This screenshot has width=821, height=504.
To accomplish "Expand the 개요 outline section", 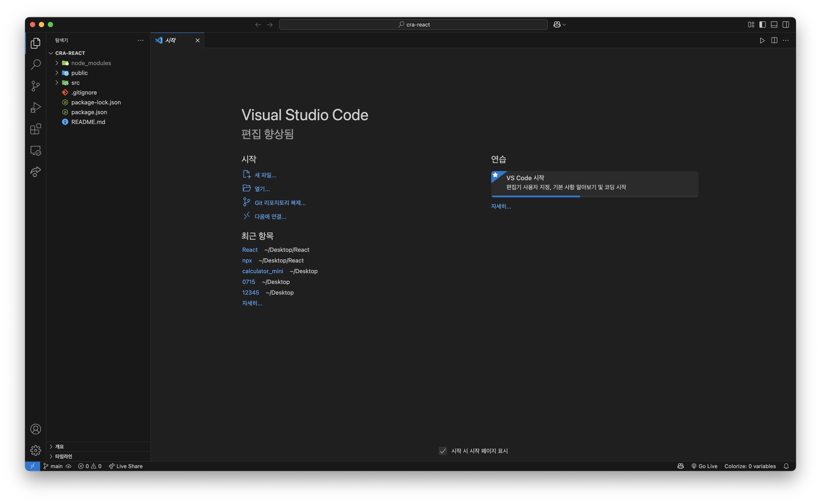I will pyautogui.click(x=98, y=447).
